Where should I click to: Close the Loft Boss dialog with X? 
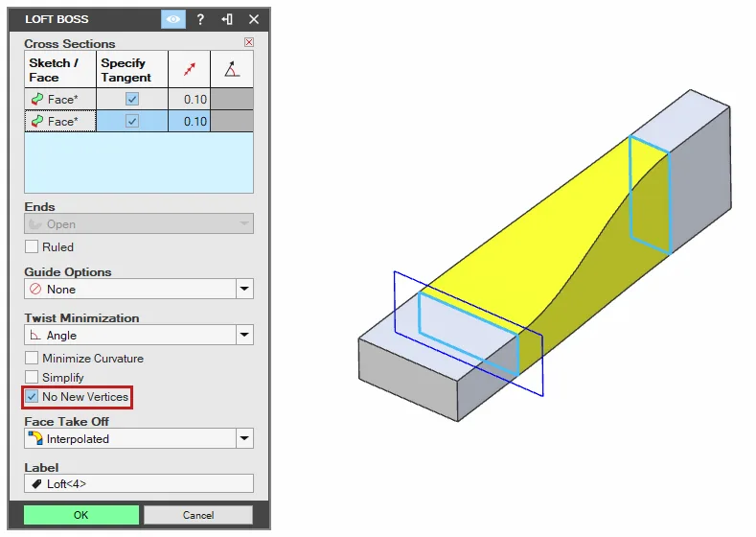(x=254, y=19)
